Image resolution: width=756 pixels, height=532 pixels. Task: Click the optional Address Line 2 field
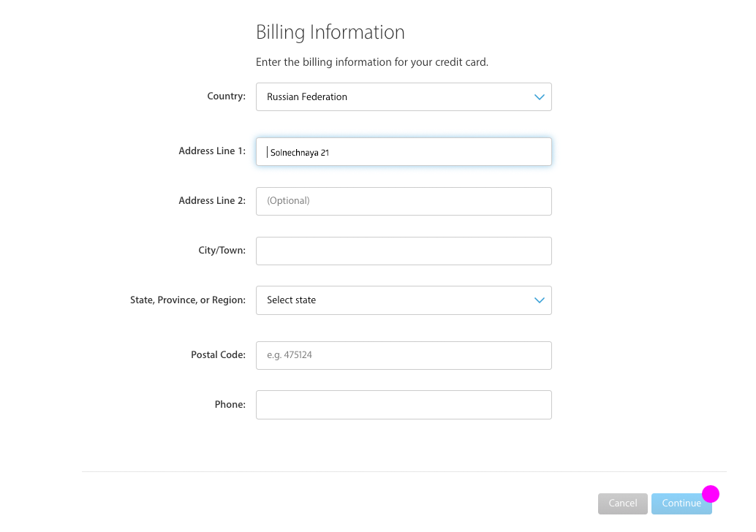click(x=404, y=201)
